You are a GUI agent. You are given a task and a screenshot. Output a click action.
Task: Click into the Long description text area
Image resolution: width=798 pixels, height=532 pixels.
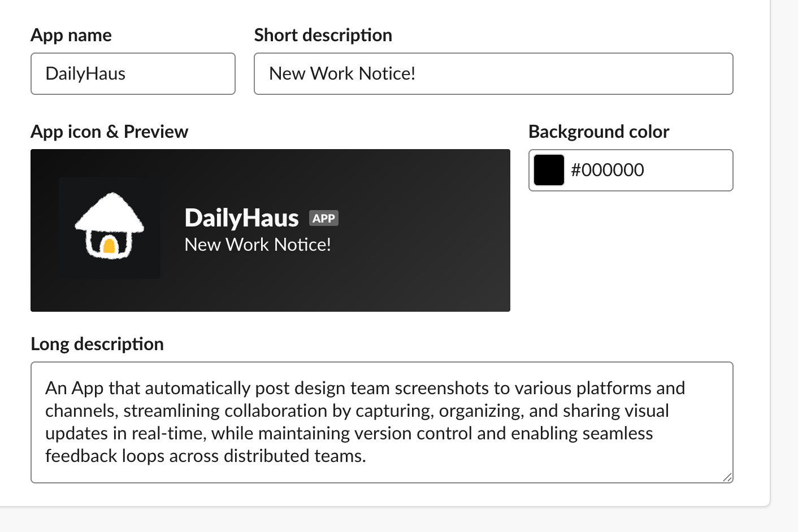[382, 422]
